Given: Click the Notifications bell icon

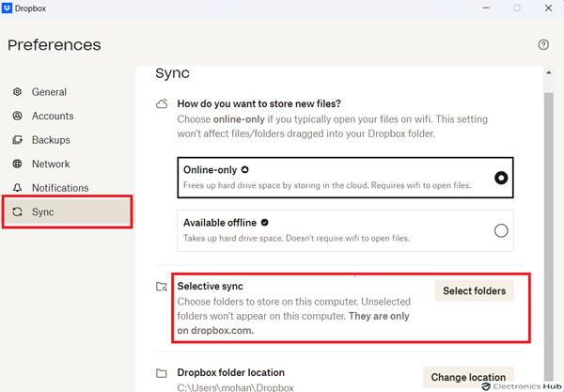Looking at the screenshot, I should click(17, 188).
